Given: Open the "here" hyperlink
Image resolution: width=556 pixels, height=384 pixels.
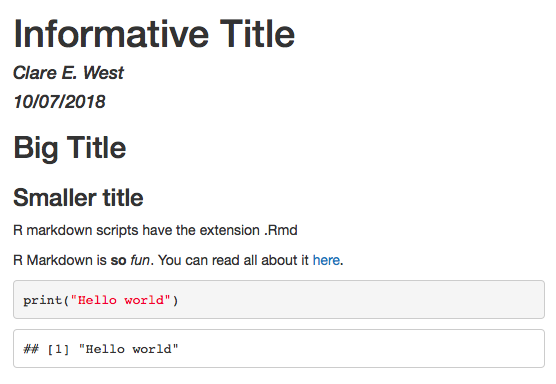Looking at the screenshot, I should [326, 260].
